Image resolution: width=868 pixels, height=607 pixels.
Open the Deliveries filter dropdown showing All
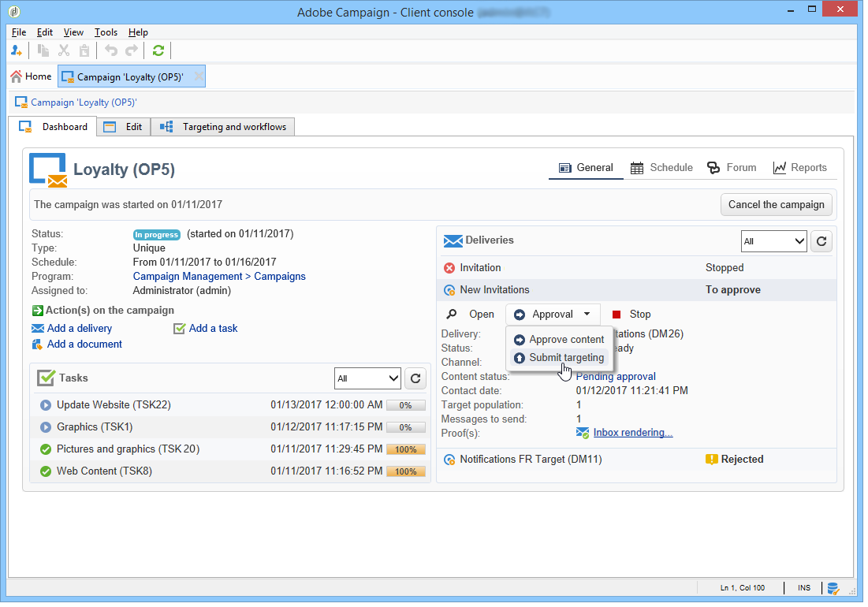coord(773,241)
